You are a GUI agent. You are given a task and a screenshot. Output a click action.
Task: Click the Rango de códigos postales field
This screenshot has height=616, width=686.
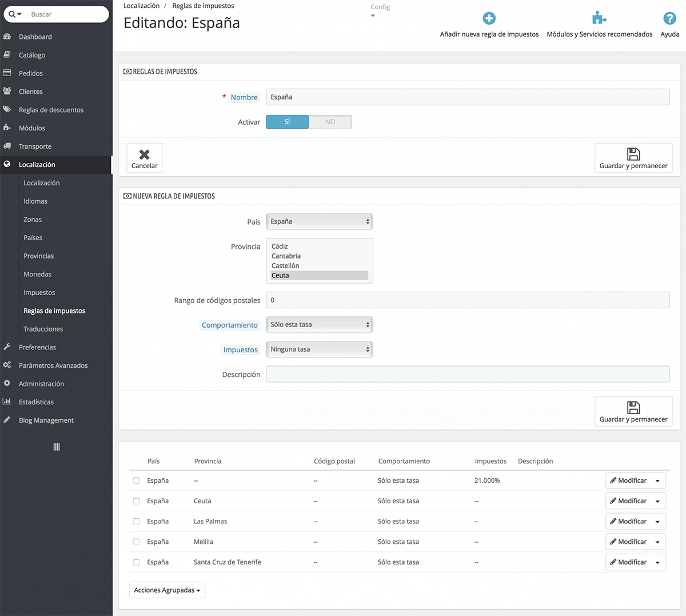(x=468, y=300)
